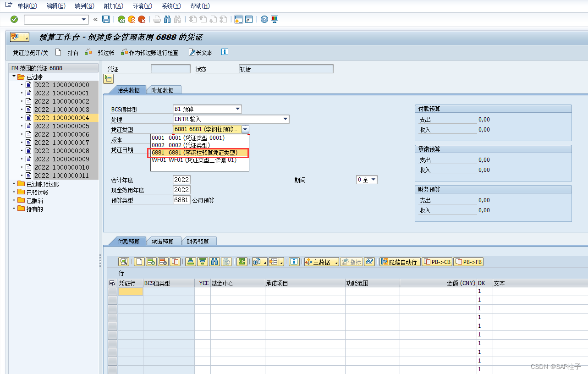Click the 作为预过账进行检查 button
588x374 pixels.
[x=150, y=53]
